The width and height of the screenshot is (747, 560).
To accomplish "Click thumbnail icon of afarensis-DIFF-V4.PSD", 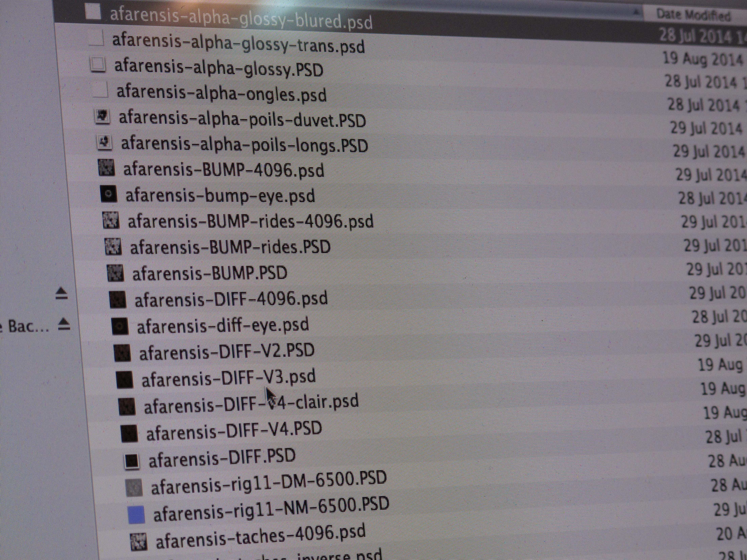I will coord(129,433).
